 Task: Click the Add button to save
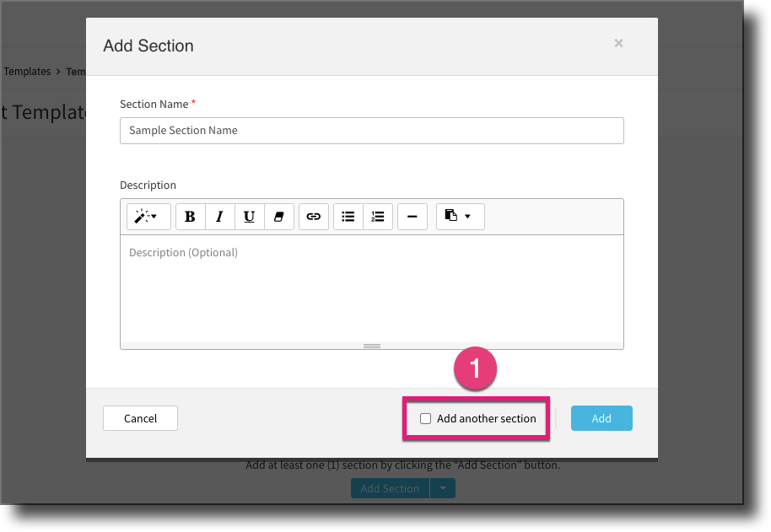601,418
